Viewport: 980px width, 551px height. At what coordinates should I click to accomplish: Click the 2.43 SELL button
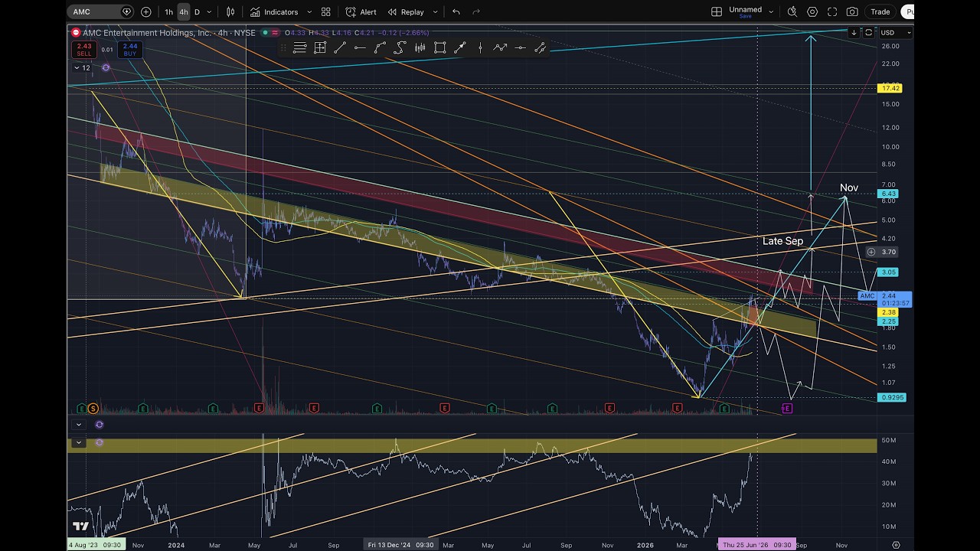(84, 50)
